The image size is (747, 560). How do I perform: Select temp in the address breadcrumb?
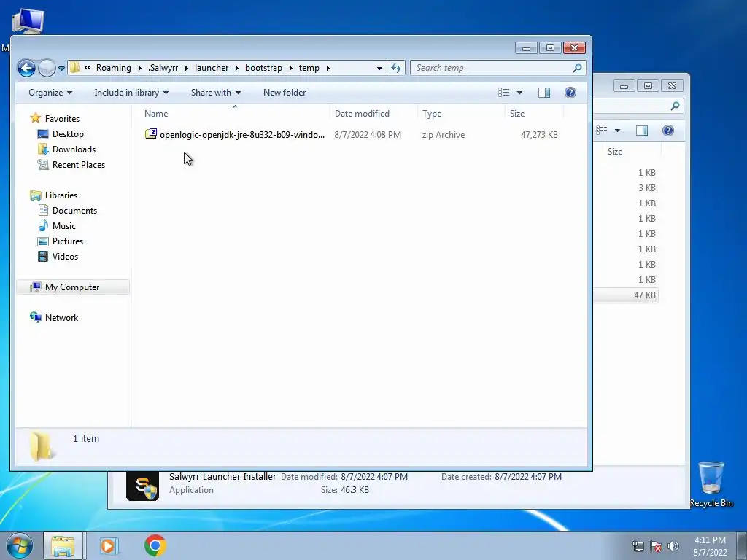(x=309, y=68)
